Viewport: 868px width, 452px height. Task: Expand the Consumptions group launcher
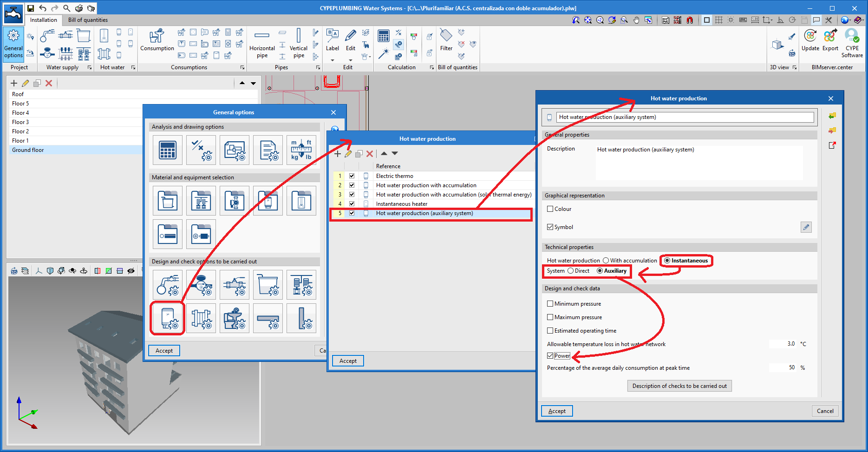(x=242, y=67)
